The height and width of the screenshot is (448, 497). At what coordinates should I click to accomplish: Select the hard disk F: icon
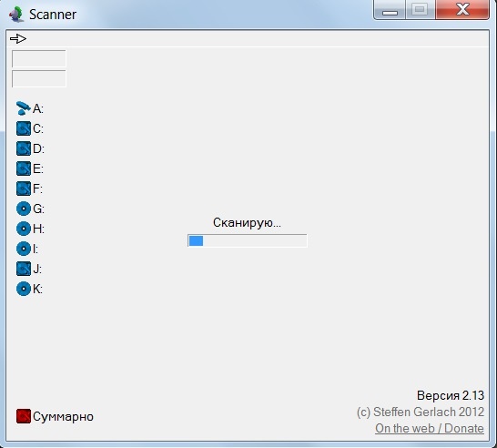click(24, 188)
